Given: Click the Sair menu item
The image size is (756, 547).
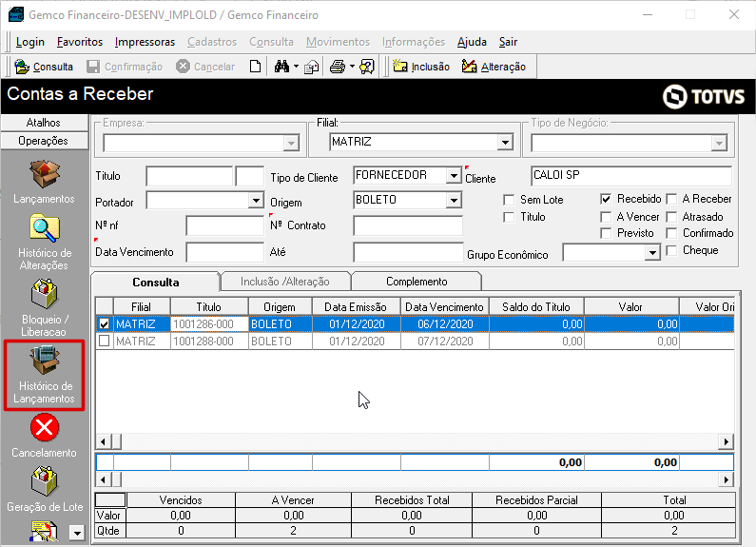Looking at the screenshot, I should 508,42.
